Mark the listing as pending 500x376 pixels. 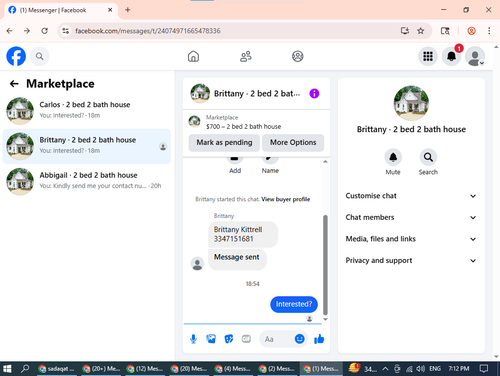224,143
